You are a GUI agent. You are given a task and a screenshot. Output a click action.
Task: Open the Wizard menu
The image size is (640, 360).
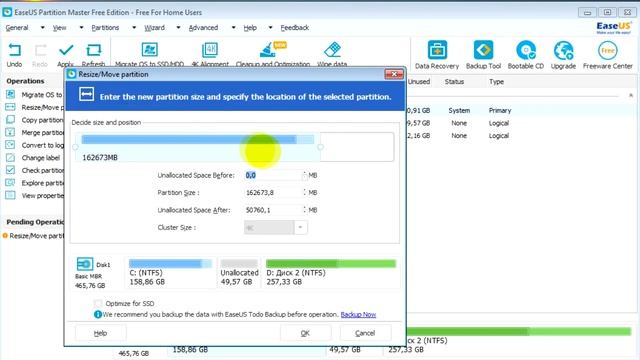[154, 28]
